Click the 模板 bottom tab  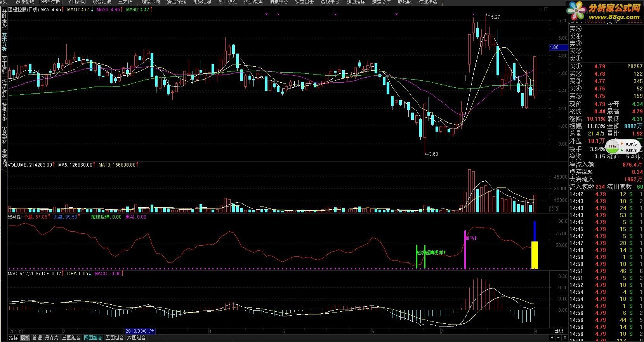coord(25,338)
